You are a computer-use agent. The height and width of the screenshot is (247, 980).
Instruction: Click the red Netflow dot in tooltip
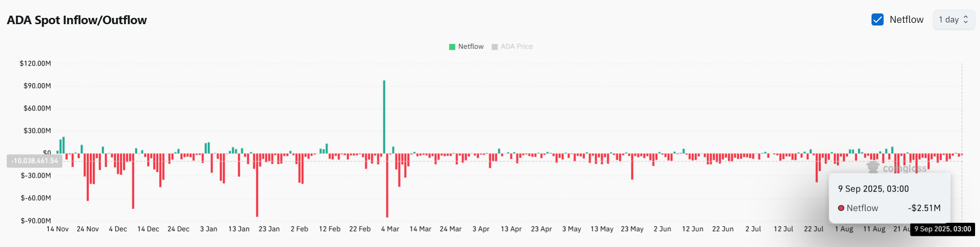(841, 208)
